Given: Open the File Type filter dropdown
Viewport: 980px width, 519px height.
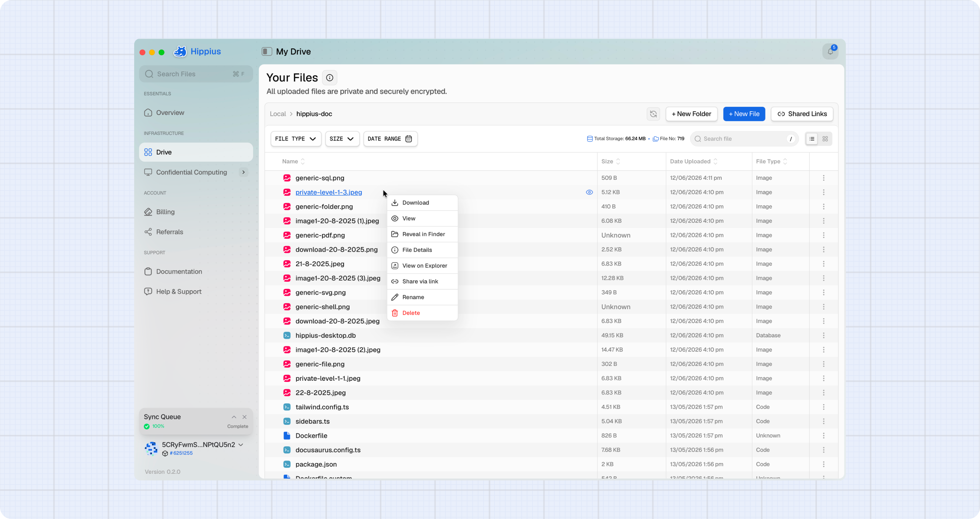Looking at the screenshot, I should [x=296, y=139].
